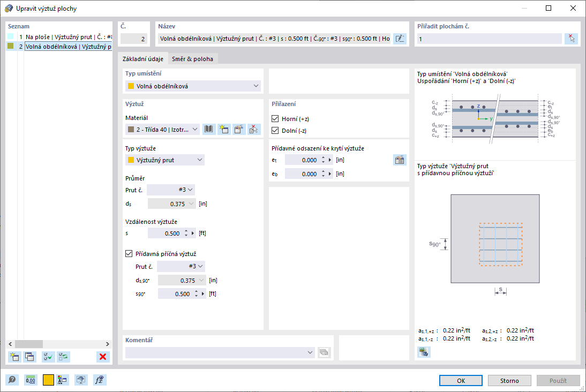Click the yellow color swatch at the bottom
Image resolution: width=586 pixels, height=392 pixels.
(49, 380)
